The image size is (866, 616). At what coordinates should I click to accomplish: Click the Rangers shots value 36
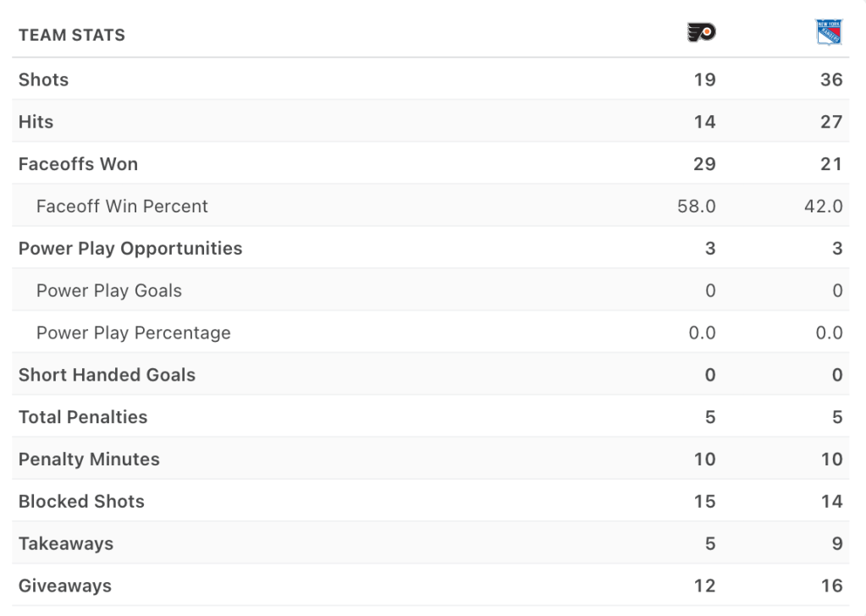[831, 80]
